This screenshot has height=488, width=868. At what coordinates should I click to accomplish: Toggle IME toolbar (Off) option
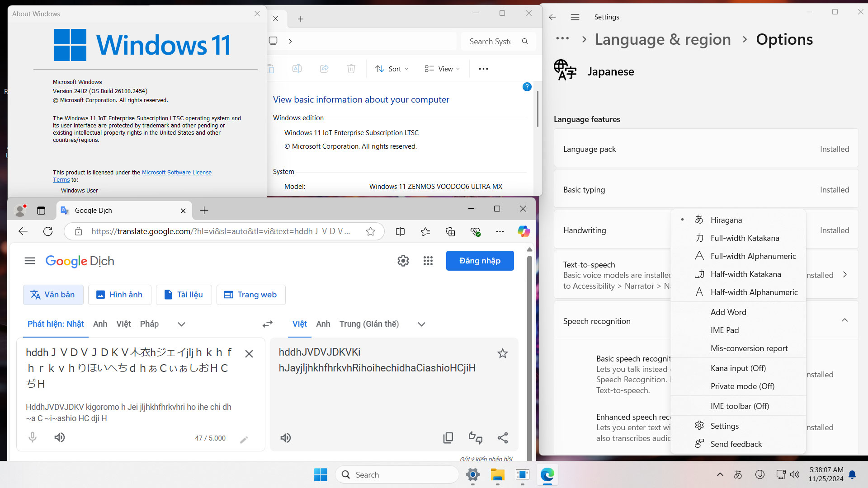(738, 406)
